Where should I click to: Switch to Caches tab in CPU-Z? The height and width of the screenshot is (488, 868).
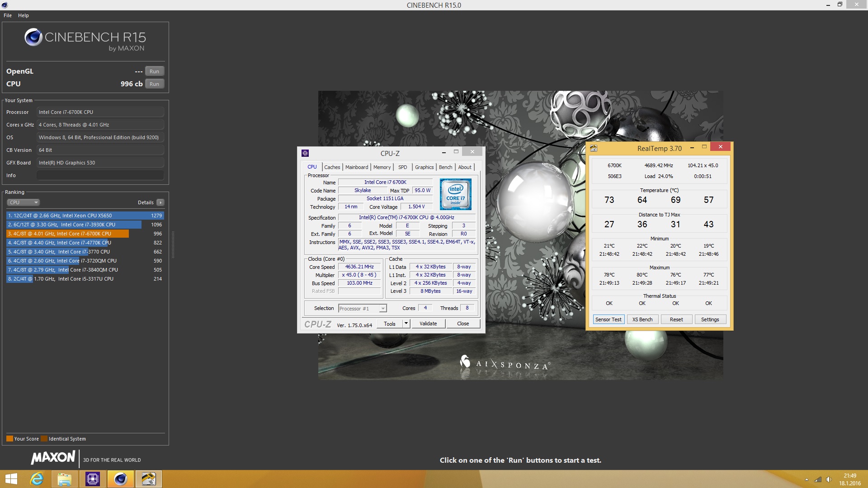(332, 167)
